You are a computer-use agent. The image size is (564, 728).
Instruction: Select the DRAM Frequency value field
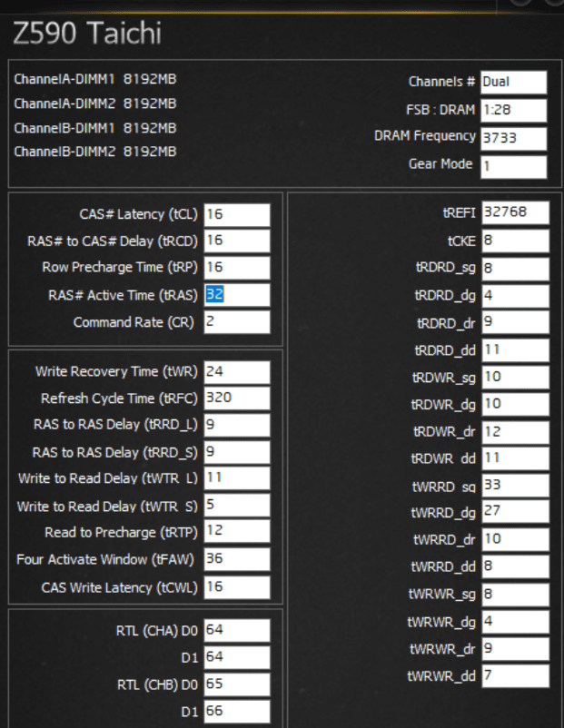click(x=513, y=138)
